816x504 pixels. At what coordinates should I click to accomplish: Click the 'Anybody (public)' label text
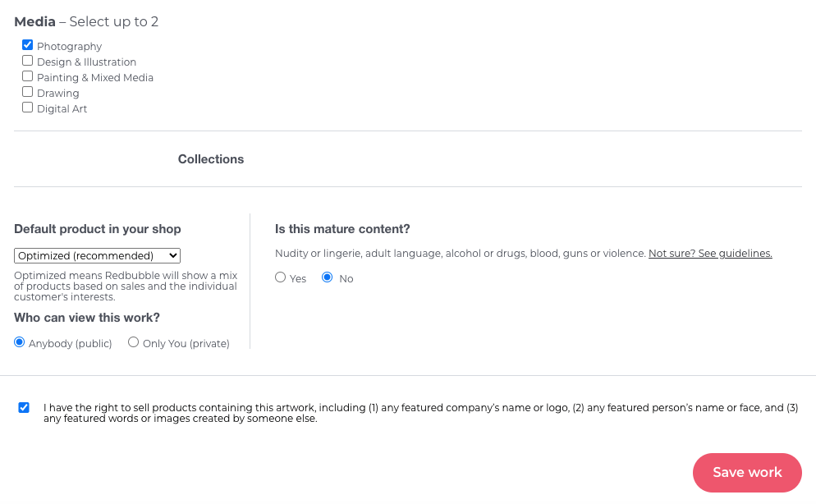pyautogui.click(x=70, y=344)
